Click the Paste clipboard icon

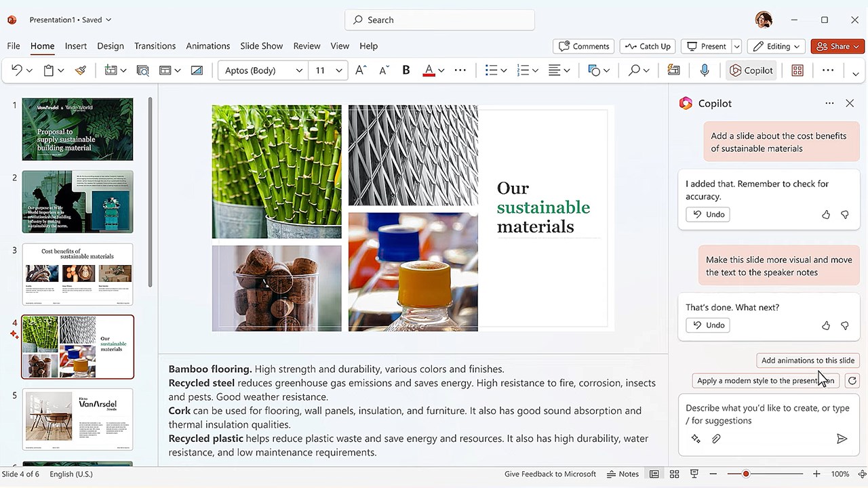(x=49, y=70)
